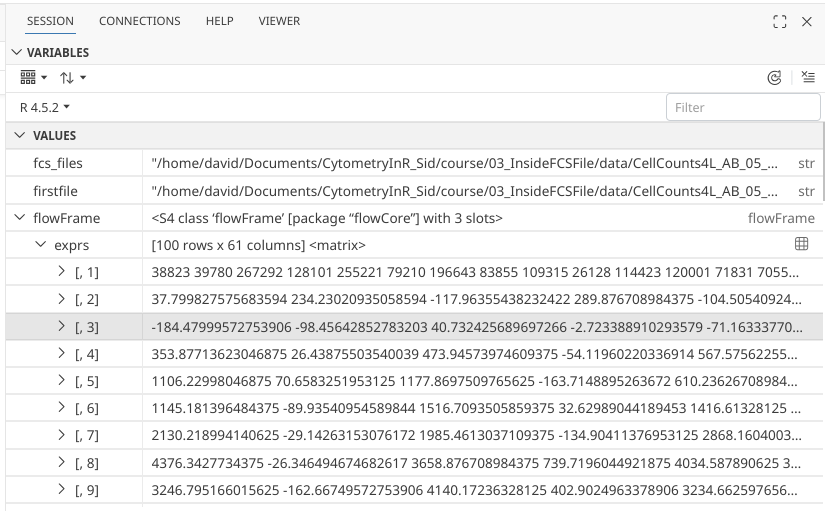Open the R 4.5.2 interpreter dropdown
825x511 pixels.
45,106
